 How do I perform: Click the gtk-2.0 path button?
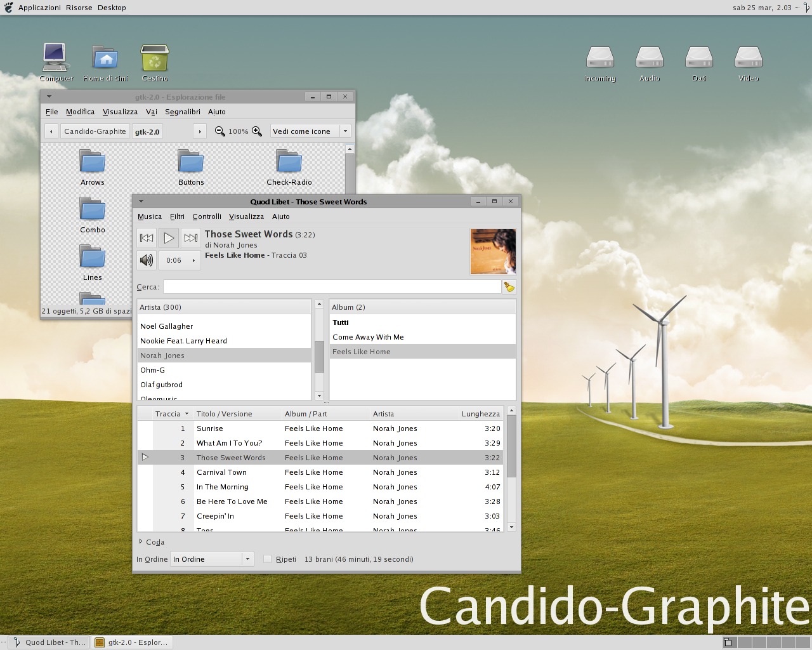coord(147,131)
